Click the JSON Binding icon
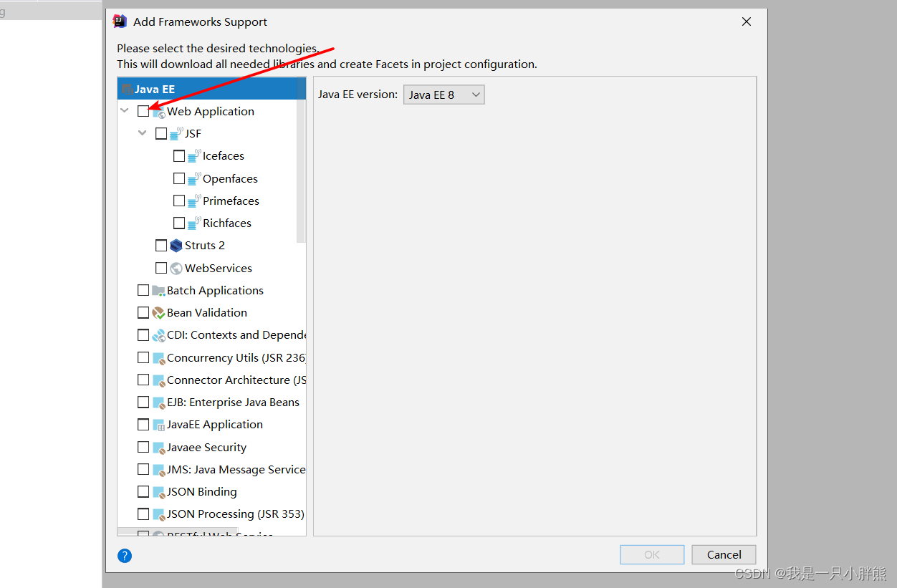This screenshot has height=588, width=897. (x=158, y=492)
